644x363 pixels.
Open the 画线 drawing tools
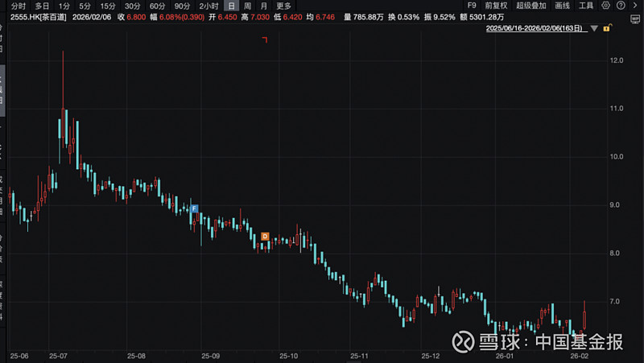pyautogui.click(x=562, y=6)
